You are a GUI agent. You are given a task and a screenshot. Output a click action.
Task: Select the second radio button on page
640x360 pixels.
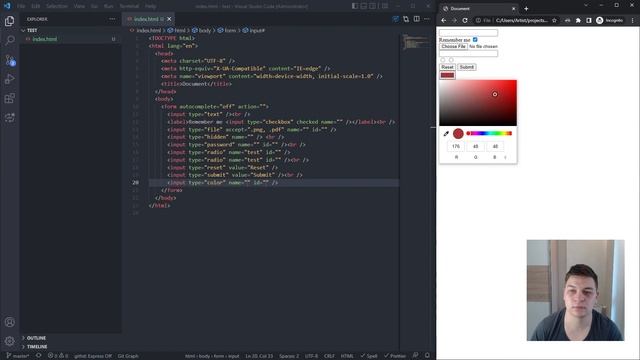[451, 60]
